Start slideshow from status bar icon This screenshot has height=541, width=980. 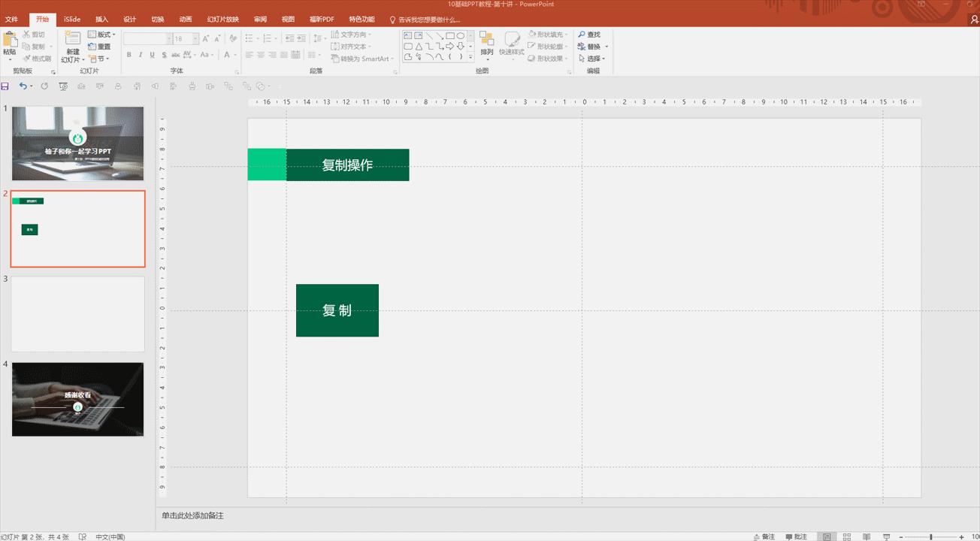888,536
